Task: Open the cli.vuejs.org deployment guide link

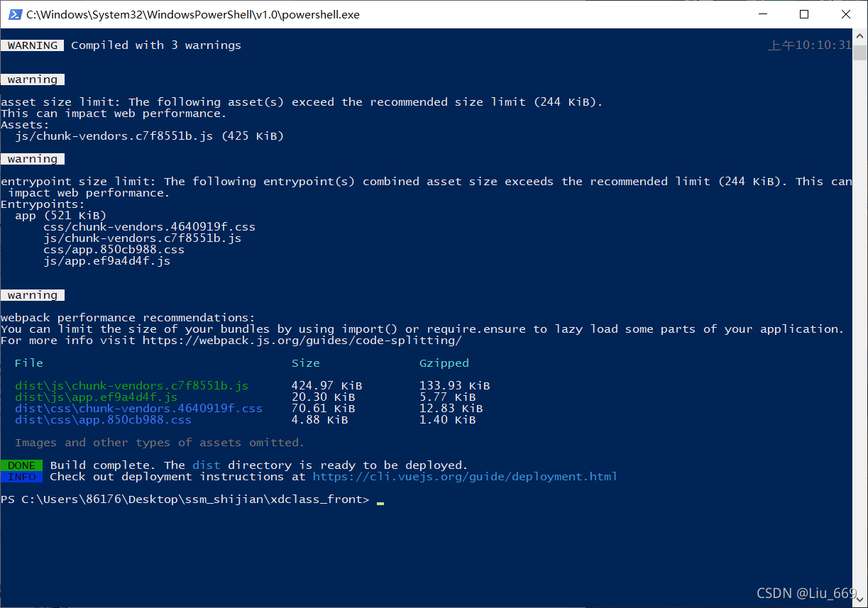Action: point(464,477)
